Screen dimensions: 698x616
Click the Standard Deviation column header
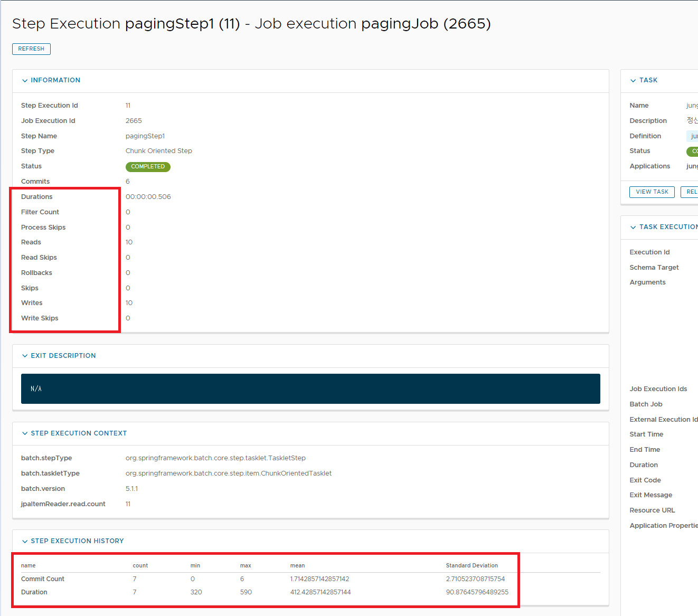coord(472,566)
